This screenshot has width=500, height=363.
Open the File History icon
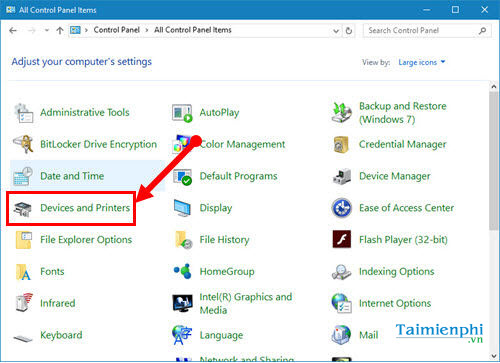[x=183, y=240]
